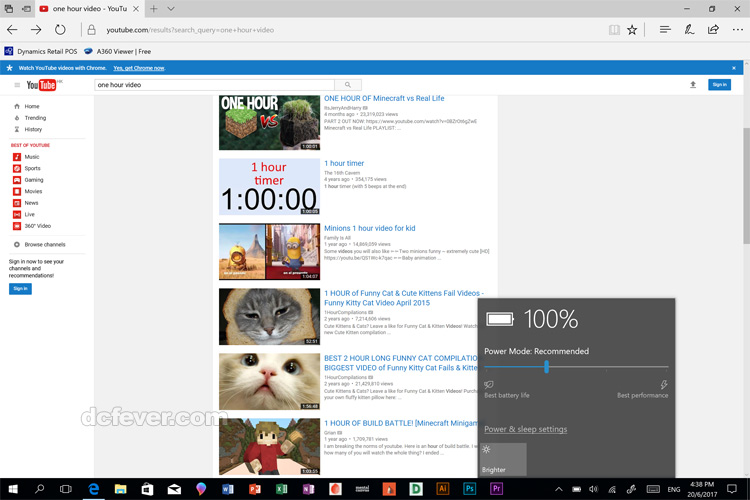Go back with the browser back arrow
Viewport: 750px width, 500px height.
pyautogui.click(x=12, y=30)
